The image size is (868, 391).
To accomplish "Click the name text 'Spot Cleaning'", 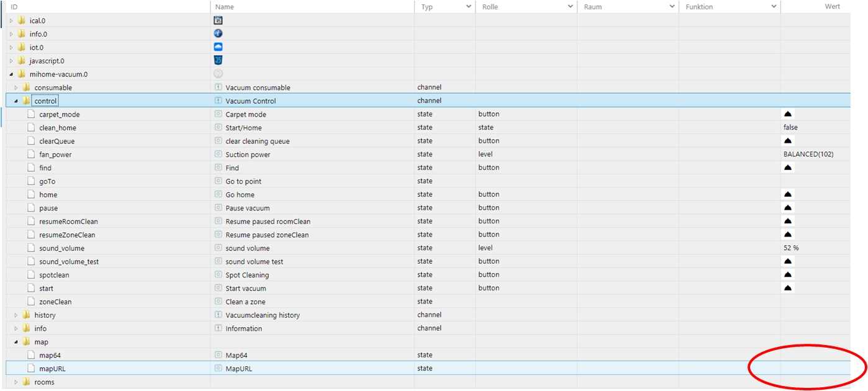I will tap(247, 275).
